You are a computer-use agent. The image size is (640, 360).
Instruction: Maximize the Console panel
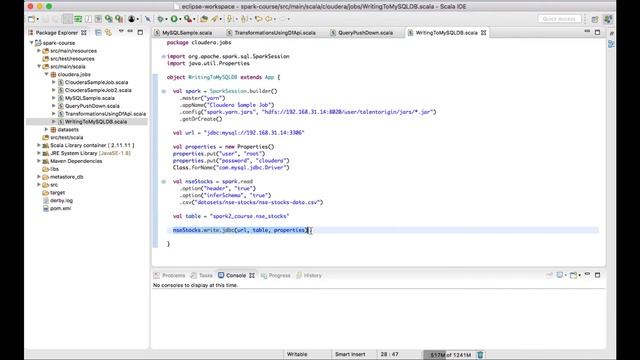[x=598, y=275]
